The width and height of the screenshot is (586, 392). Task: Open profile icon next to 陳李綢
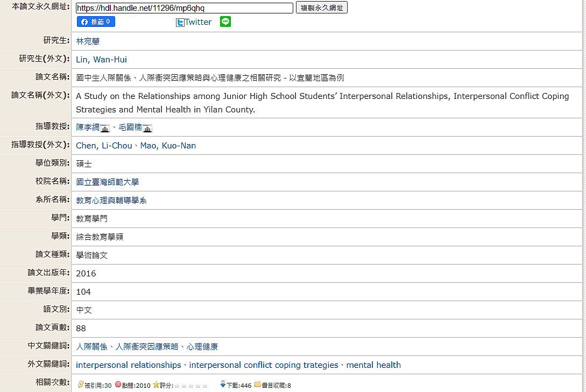[x=105, y=128]
